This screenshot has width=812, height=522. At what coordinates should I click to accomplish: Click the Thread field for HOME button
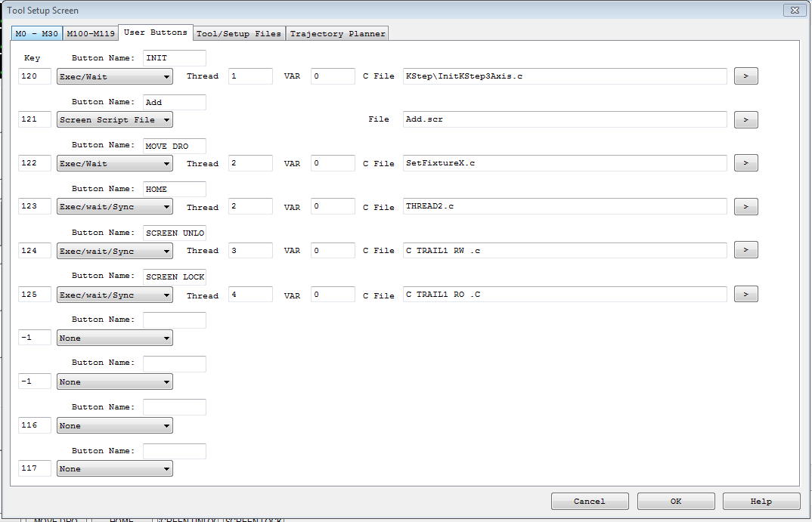[x=250, y=207]
